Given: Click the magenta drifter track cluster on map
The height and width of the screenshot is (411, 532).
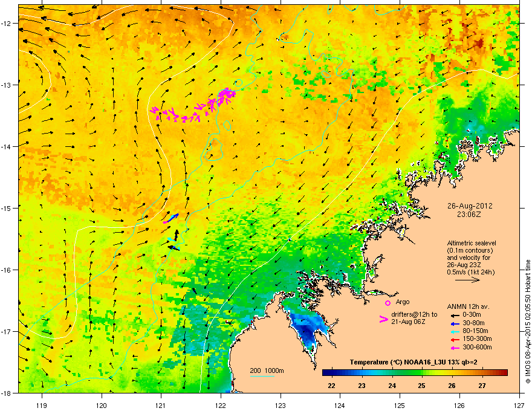Looking at the screenshot, I should (x=193, y=105).
